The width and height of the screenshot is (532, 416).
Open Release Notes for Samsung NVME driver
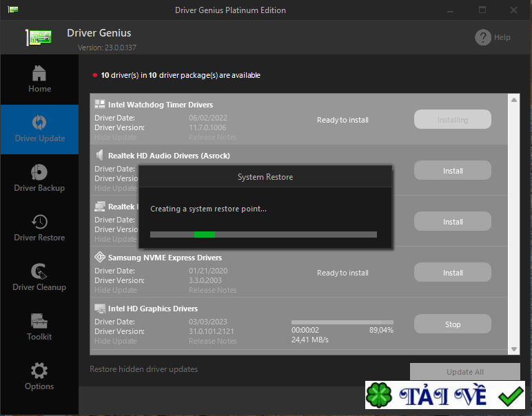pyautogui.click(x=212, y=290)
